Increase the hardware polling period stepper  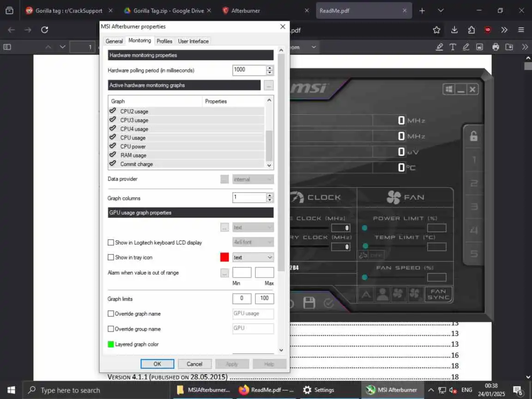coord(270,68)
